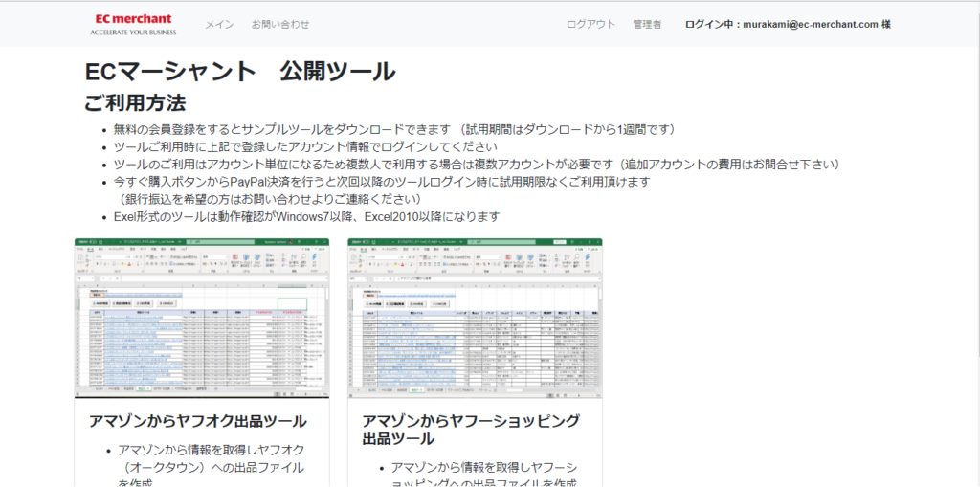Click the bullet about Windows7以降、Excel2010以降
Viewport: 980px width, 487px height.
click(306, 217)
